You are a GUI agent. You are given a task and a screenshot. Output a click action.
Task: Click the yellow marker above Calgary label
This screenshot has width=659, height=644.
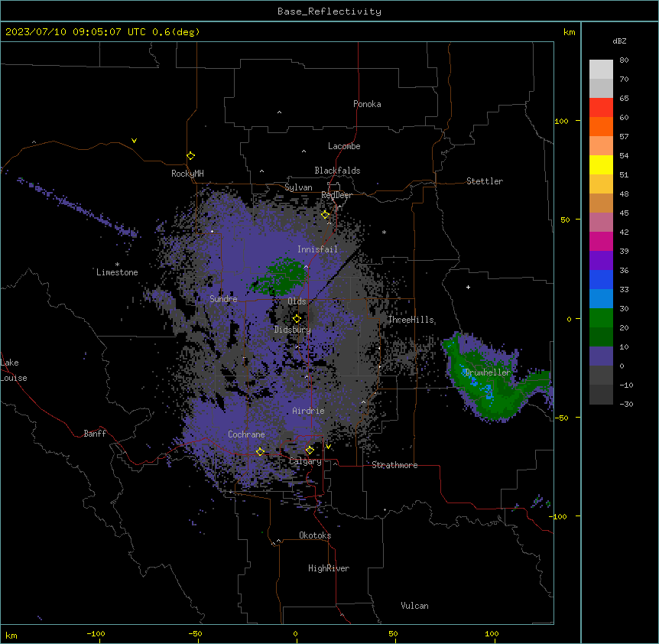point(310,450)
